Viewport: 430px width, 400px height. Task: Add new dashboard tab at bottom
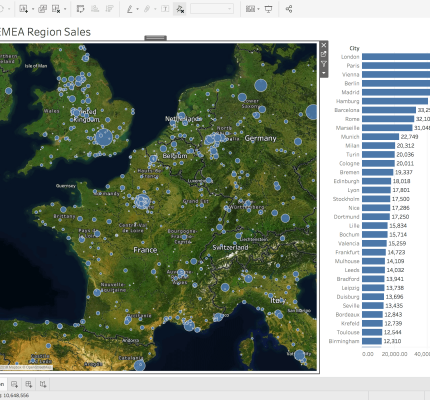tap(29, 384)
